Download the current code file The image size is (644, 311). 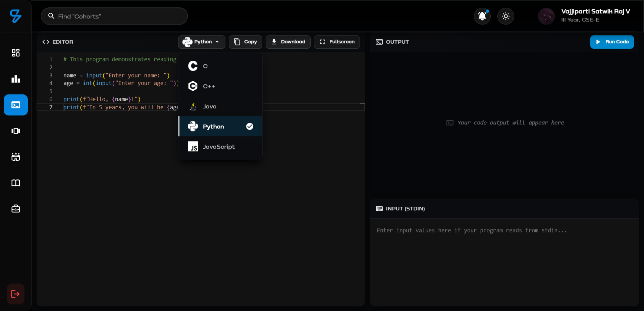[x=288, y=42]
